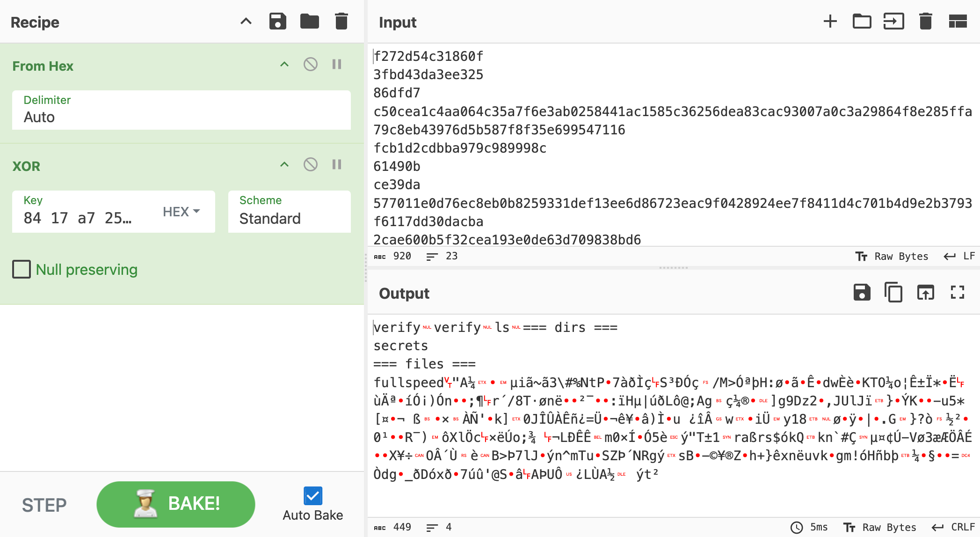Click the STEP button
Viewport: 980px width, 537px height.
click(44, 505)
